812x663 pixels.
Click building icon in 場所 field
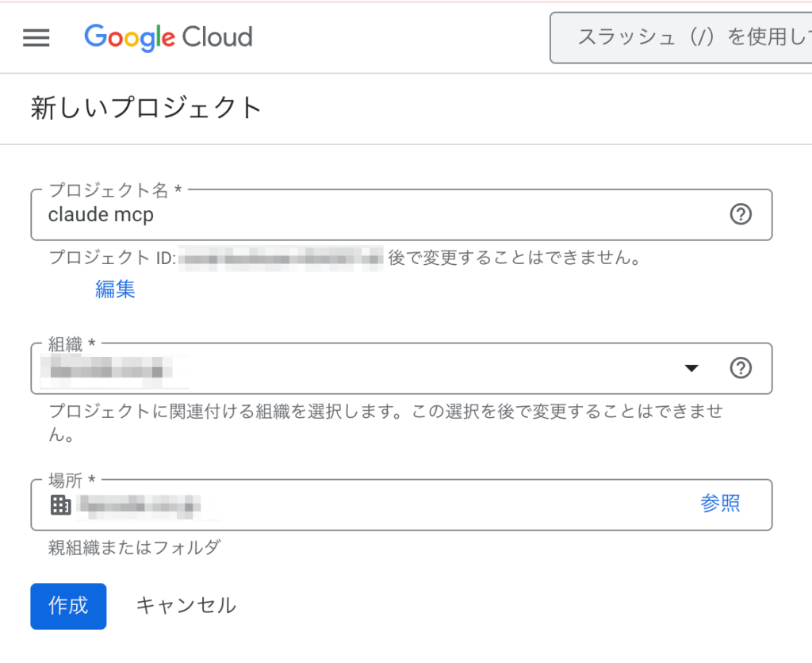pyautogui.click(x=60, y=504)
